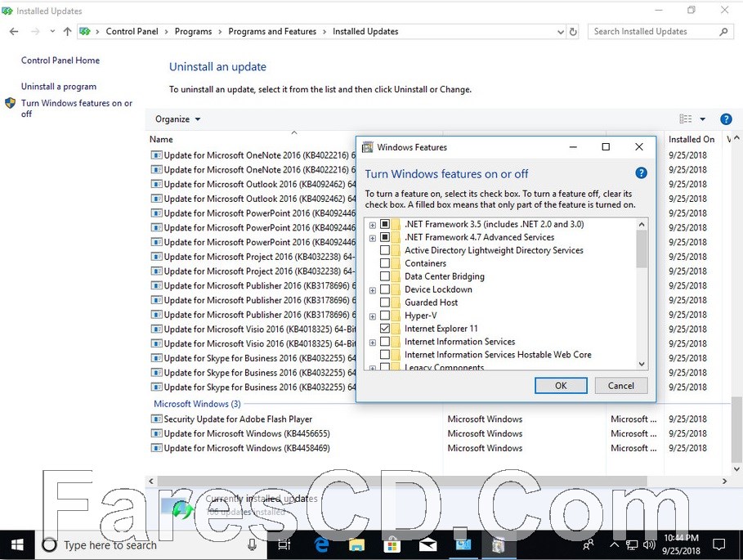Viewport: 743px width, 560px height.
Task: Sort list by Installed On column
Action: point(692,139)
